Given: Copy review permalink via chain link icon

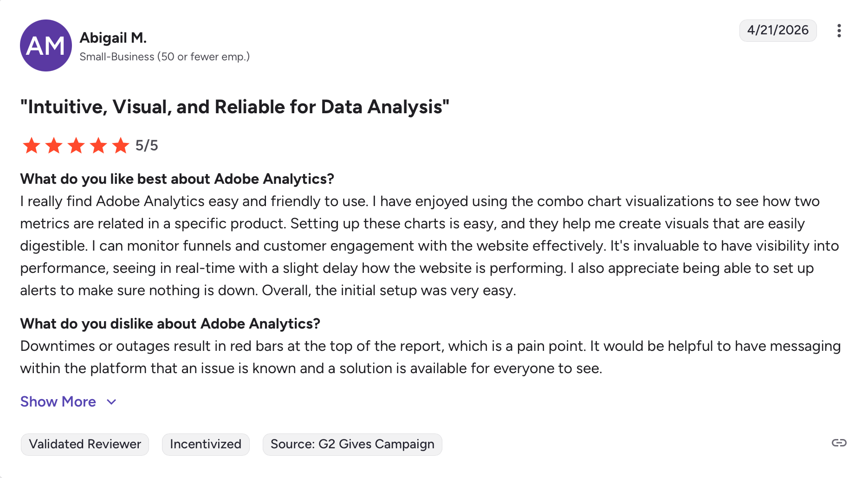Looking at the screenshot, I should 839,443.
